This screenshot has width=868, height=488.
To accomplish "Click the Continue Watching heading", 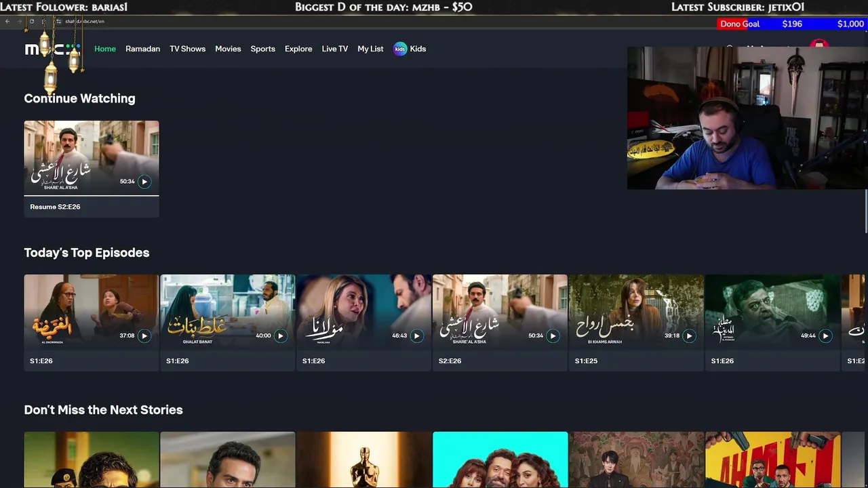I will pyautogui.click(x=79, y=98).
